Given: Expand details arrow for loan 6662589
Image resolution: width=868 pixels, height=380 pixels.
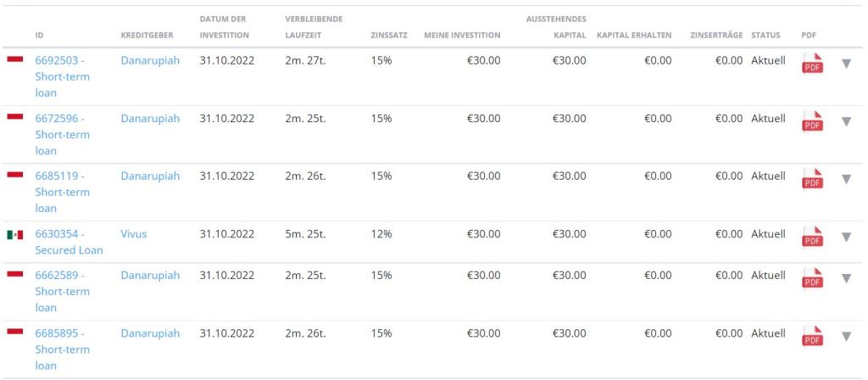Looking at the screenshot, I should point(846,279).
